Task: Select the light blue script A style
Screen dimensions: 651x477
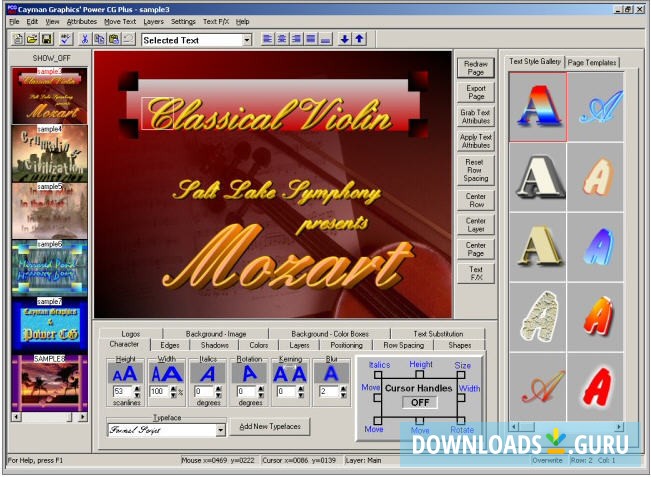Action: pos(596,107)
